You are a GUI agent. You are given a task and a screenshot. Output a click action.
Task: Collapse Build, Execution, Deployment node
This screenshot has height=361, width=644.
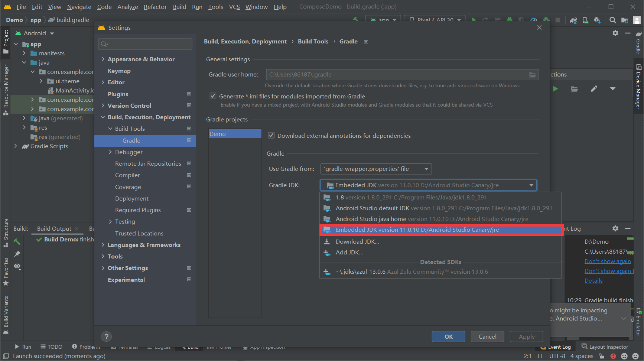point(103,117)
